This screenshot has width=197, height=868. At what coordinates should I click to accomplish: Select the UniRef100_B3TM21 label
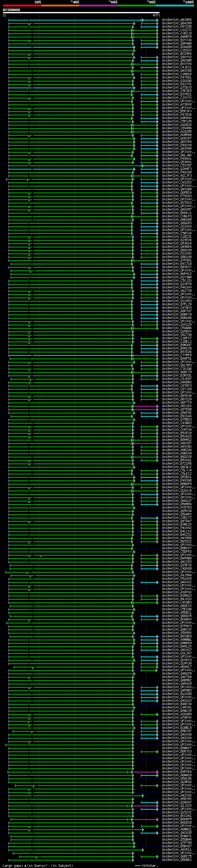tap(177, 94)
